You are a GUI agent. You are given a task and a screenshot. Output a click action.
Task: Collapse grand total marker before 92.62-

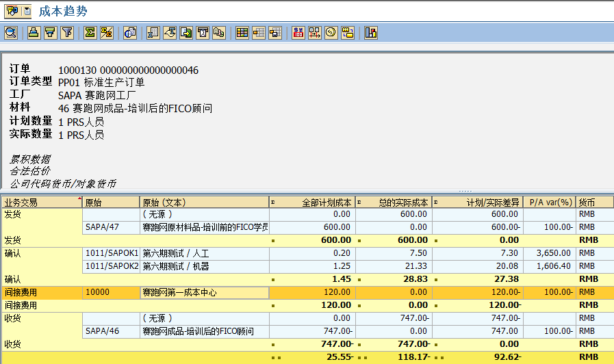click(439, 358)
